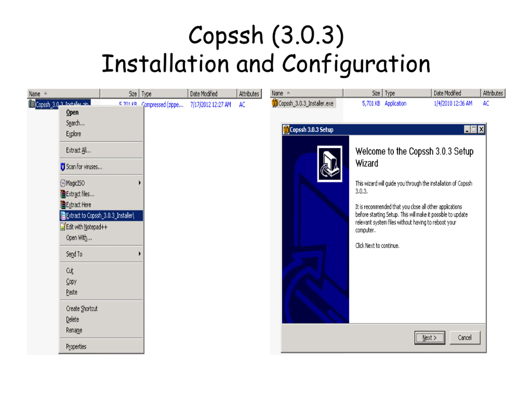This screenshot has width=532, height=399.
Task: Click the installer computer graphic in Setup wizard
Action: [330, 164]
